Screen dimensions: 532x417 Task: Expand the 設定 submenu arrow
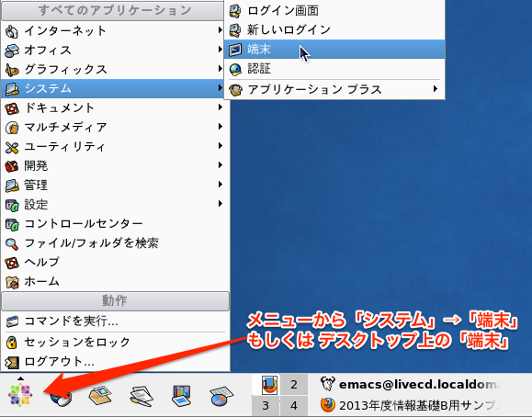coord(221,204)
